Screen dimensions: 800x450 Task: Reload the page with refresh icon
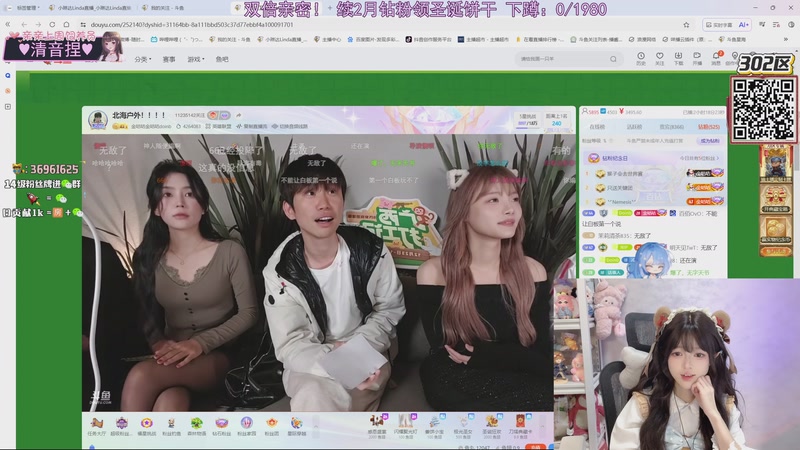52,24
